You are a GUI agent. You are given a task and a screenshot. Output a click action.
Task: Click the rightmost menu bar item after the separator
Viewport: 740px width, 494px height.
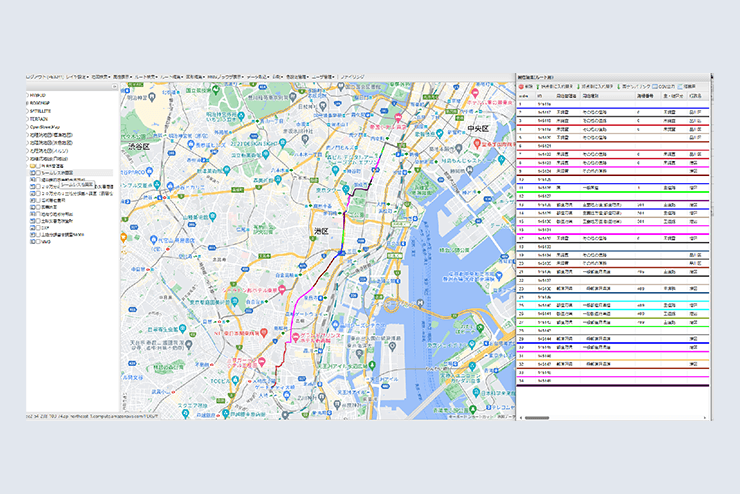(x=353, y=76)
